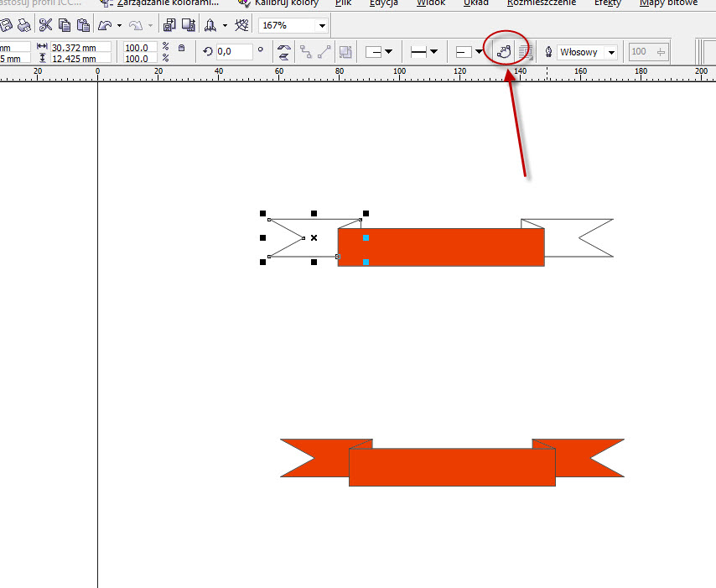The width and height of the screenshot is (716, 588).
Task: Click the Paste clipboard icon
Action: pyautogui.click(x=83, y=25)
